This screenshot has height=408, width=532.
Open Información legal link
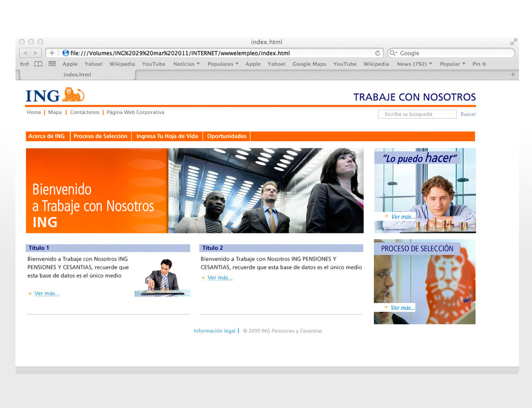215,331
